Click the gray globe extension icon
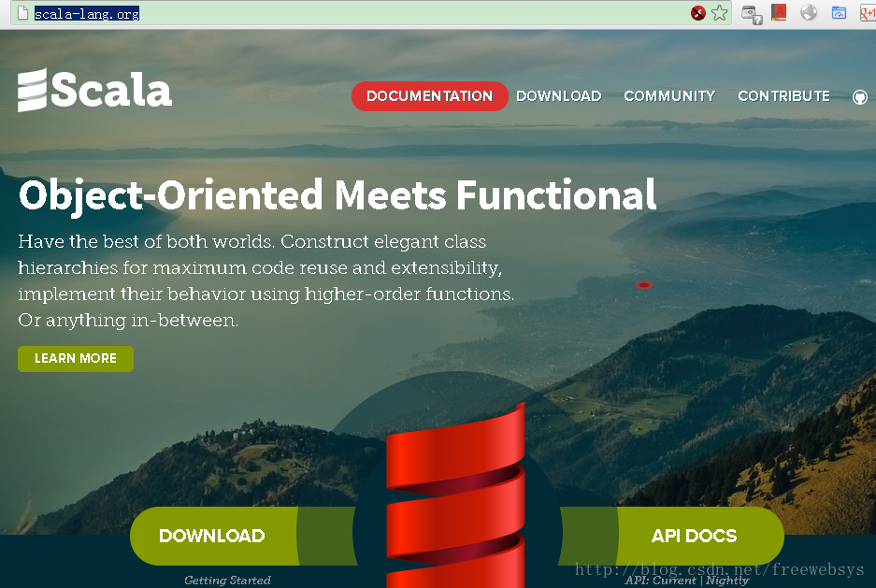 (x=809, y=12)
